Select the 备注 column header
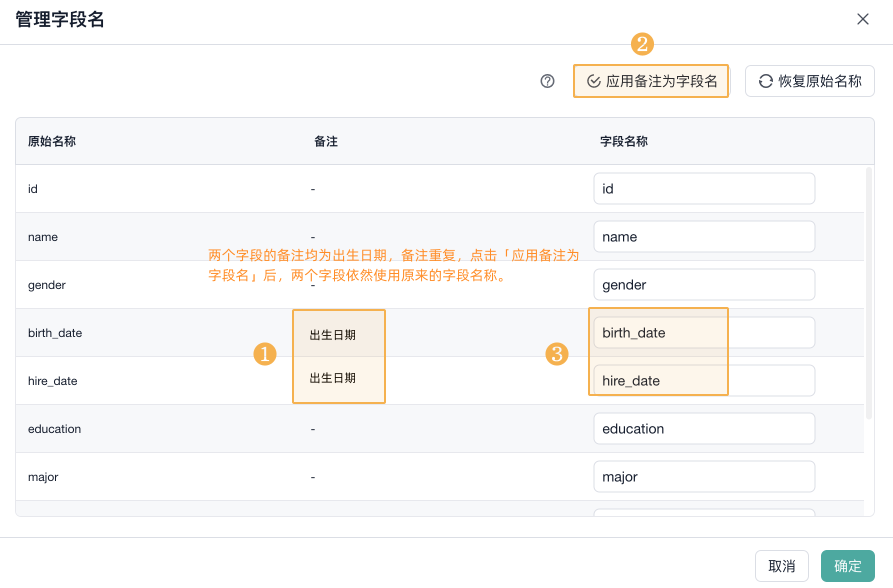This screenshot has width=893, height=588. (x=326, y=141)
